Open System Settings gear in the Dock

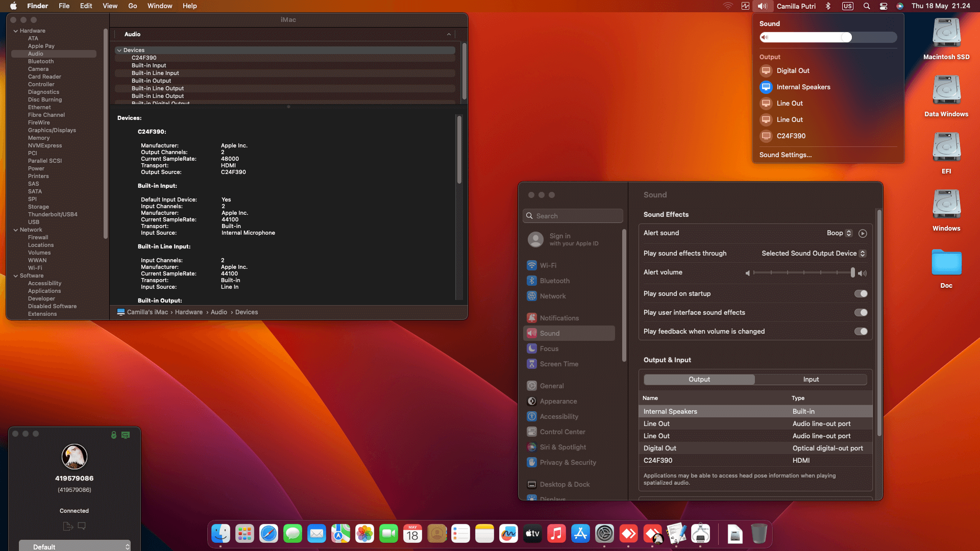click(604, 534)
